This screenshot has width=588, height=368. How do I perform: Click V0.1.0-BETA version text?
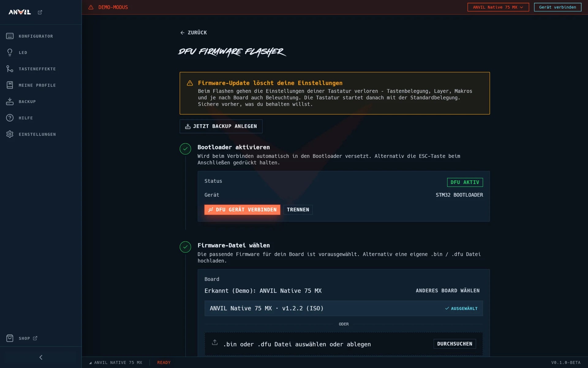[566, 362]
